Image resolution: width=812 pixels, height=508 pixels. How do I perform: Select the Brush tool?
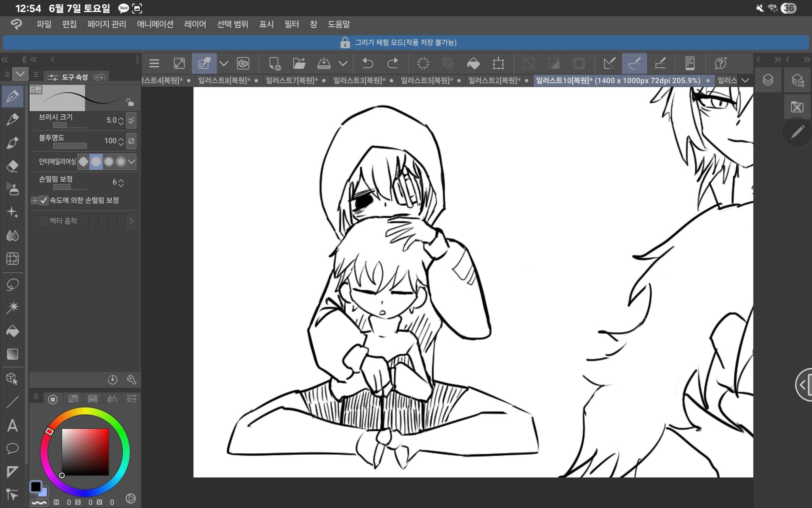pyautogui.click(x=12, y=143)
